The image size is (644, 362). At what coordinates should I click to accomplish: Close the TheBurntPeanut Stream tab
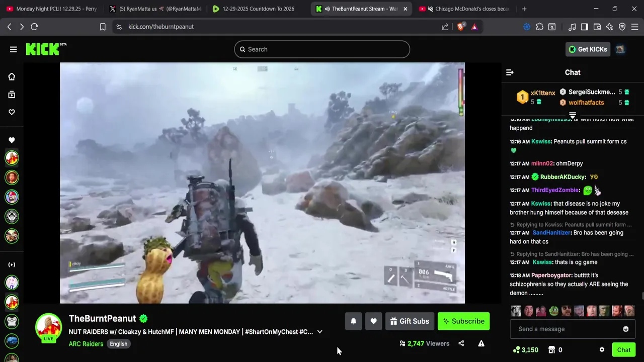coord(405,9)
